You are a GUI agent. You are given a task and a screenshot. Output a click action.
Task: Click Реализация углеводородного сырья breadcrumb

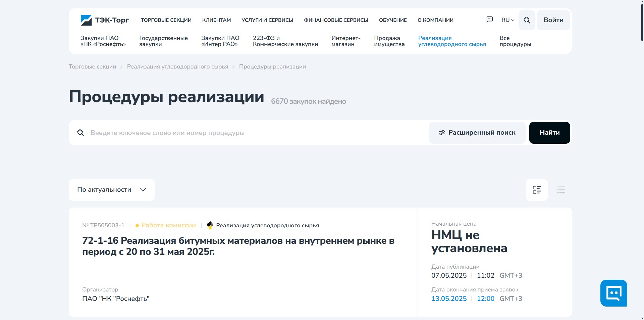177,66
